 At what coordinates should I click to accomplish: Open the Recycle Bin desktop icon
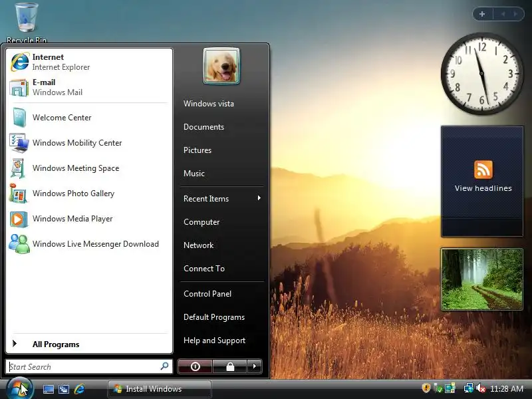pyautogui.click(x=27, y=23)
